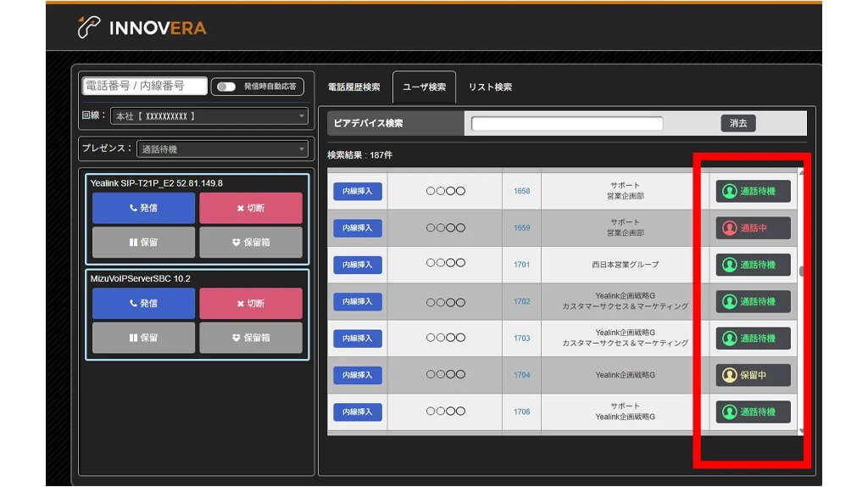Click extension number 1659
This screenshot has width=868, height=487.
coord(521,227)
